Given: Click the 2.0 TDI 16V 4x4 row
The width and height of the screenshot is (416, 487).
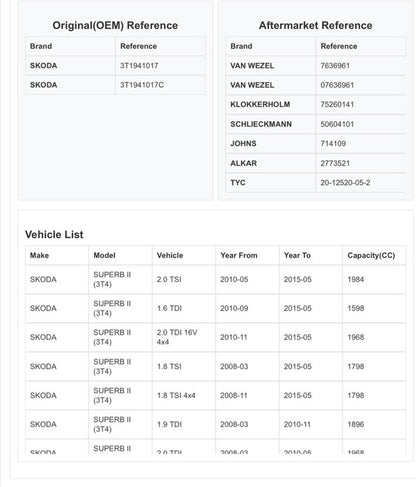Looking at the screenshot, I should click(x=216, y=337).
